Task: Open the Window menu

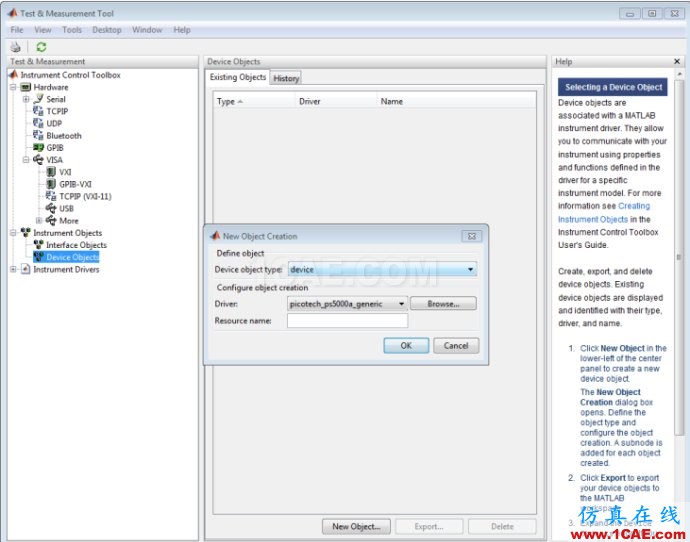Action: (147, 30)
